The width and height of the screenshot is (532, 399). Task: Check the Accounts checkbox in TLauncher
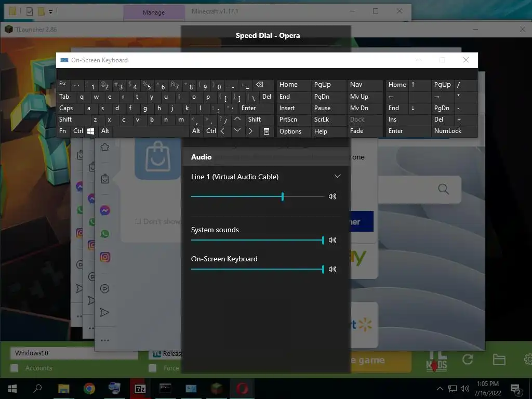pos(15,368)
